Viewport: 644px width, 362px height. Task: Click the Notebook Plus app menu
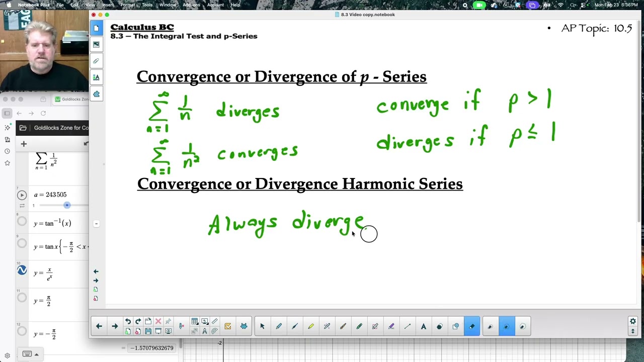34,5
